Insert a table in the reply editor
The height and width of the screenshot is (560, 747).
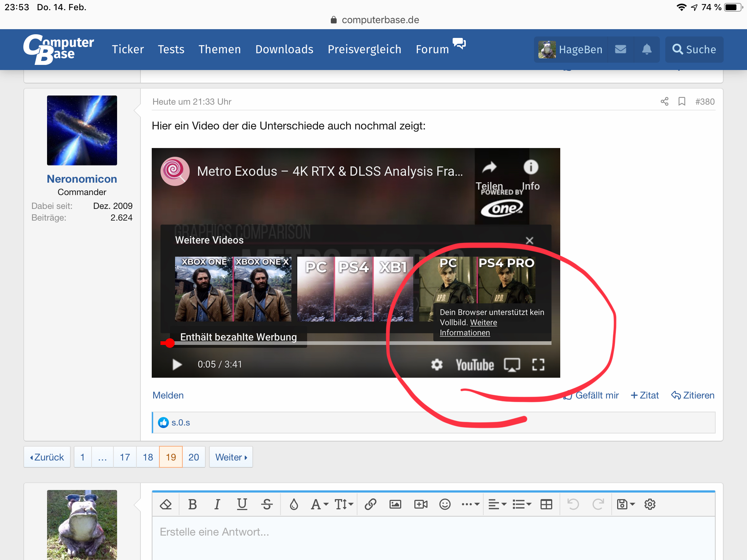[546, 504]
